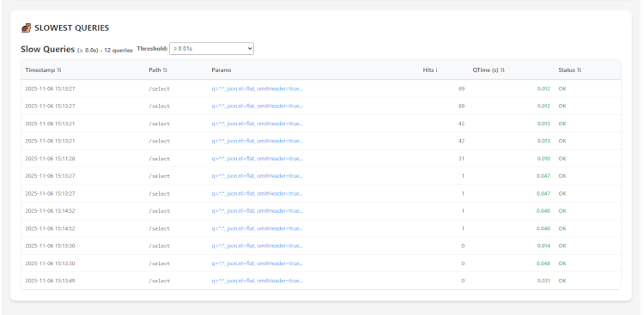
Task: Click the sort icon next to Path header
Action: click(x=165, y=70)
